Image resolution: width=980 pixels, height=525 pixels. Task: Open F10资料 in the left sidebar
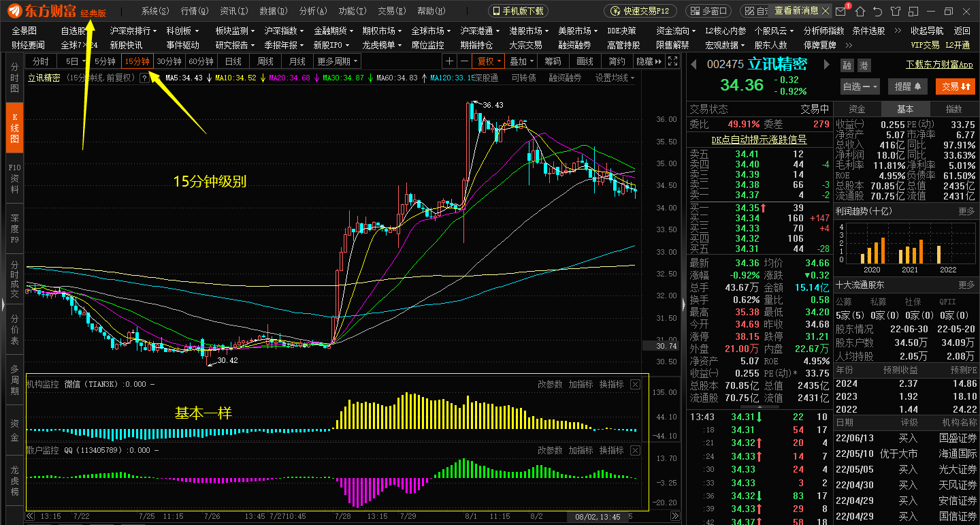tap(14, 178)
